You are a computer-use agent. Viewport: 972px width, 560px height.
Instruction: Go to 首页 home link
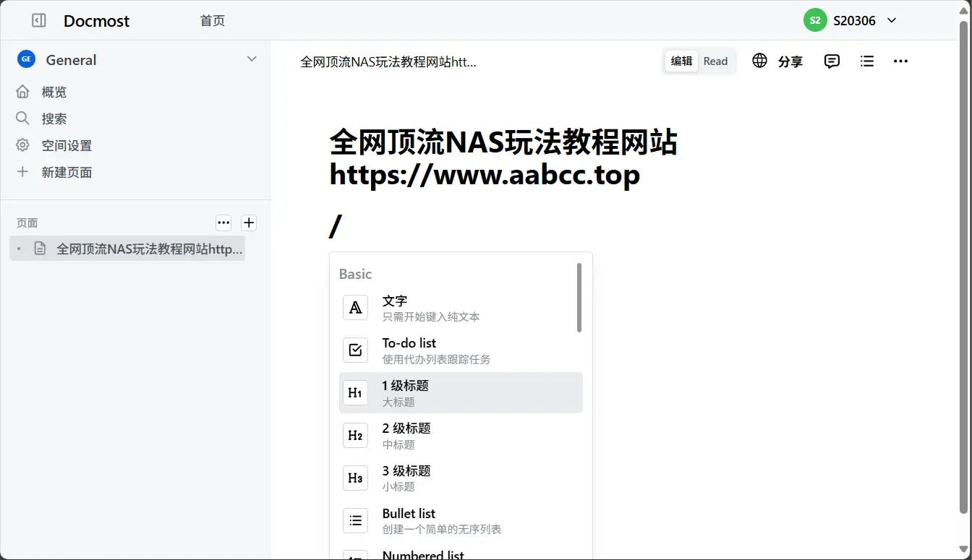click(213, 21)
